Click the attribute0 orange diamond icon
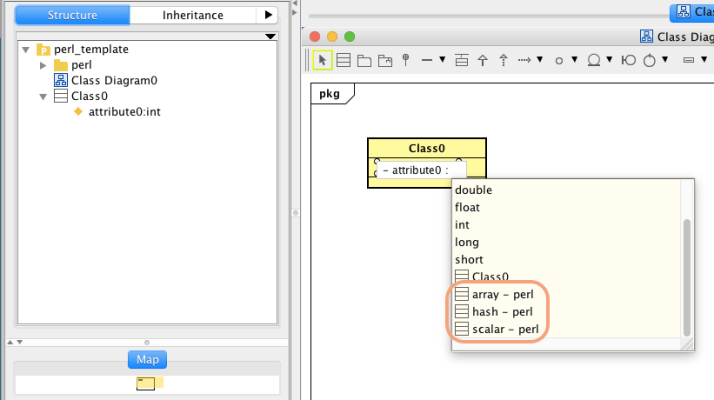This screenshot has width=714, height=400. 78,112
